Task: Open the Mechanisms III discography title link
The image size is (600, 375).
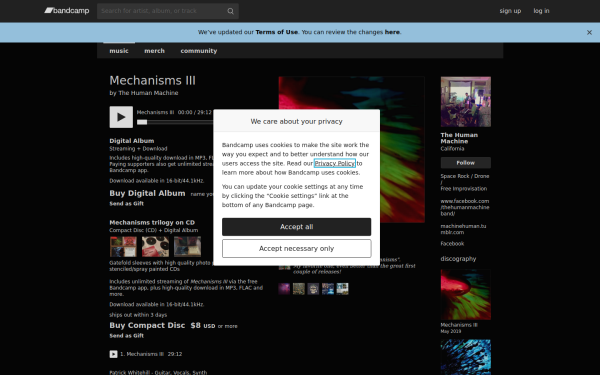Action: pyautogui.click(x=459, y=325)
